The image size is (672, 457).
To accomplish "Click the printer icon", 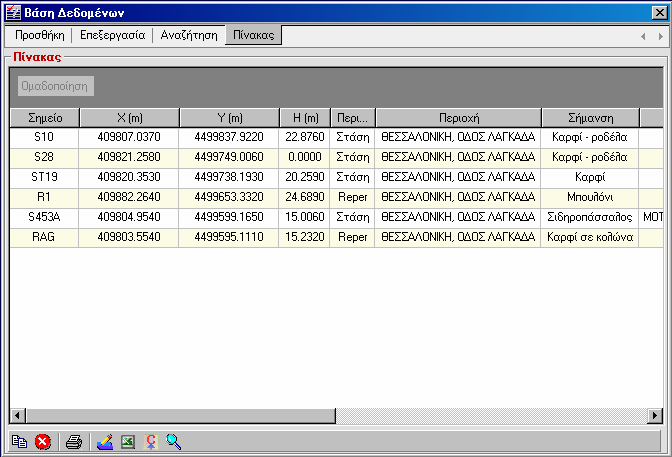I will pyautogui.click(x=74, y=442).
